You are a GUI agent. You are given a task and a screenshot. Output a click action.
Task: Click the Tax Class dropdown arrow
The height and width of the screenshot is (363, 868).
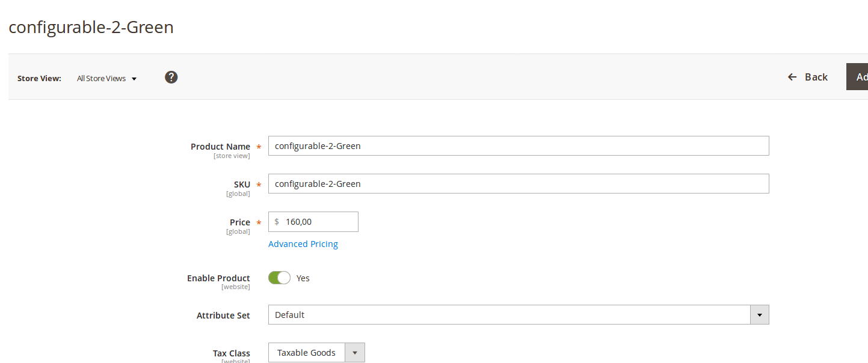point(354,352)
